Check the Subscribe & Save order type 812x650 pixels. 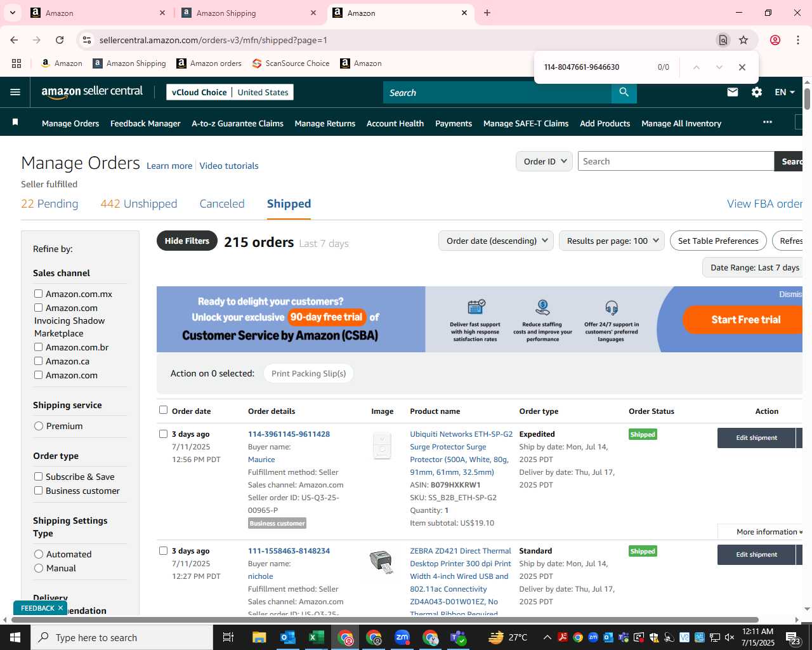coord(39,477)
